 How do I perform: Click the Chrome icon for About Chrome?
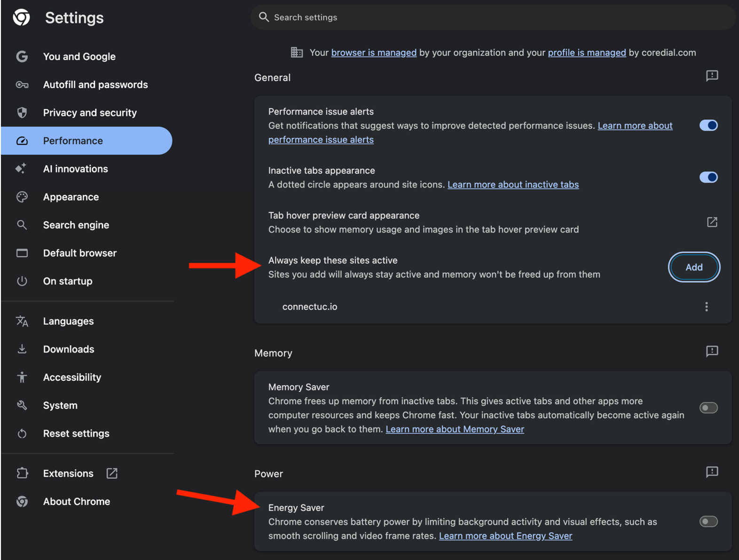[x=22, y=501]
